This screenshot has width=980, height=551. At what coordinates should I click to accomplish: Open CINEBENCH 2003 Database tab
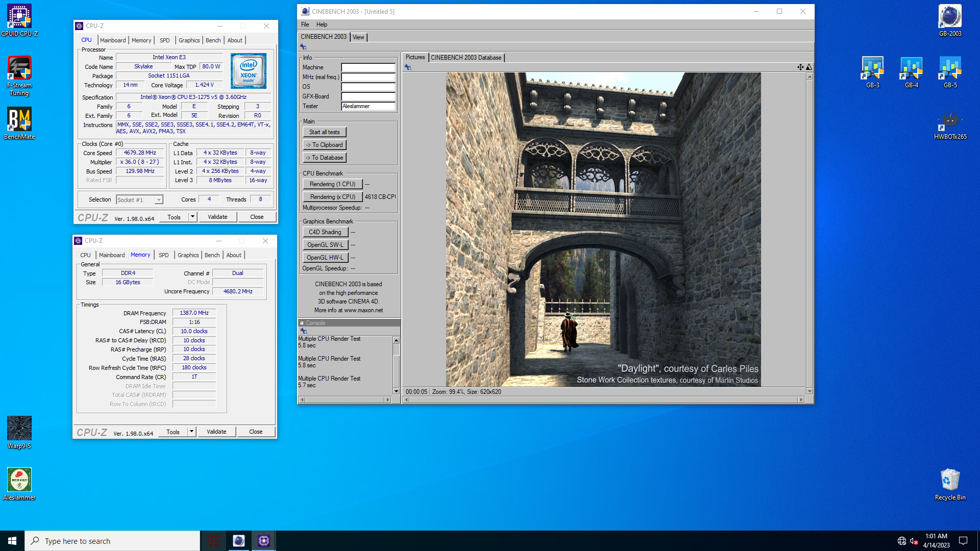466,58
